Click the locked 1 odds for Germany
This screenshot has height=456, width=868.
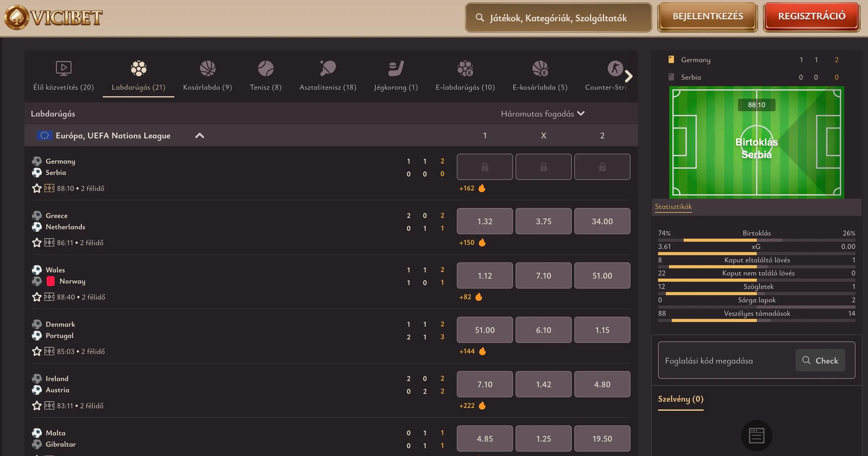point(485,167)
